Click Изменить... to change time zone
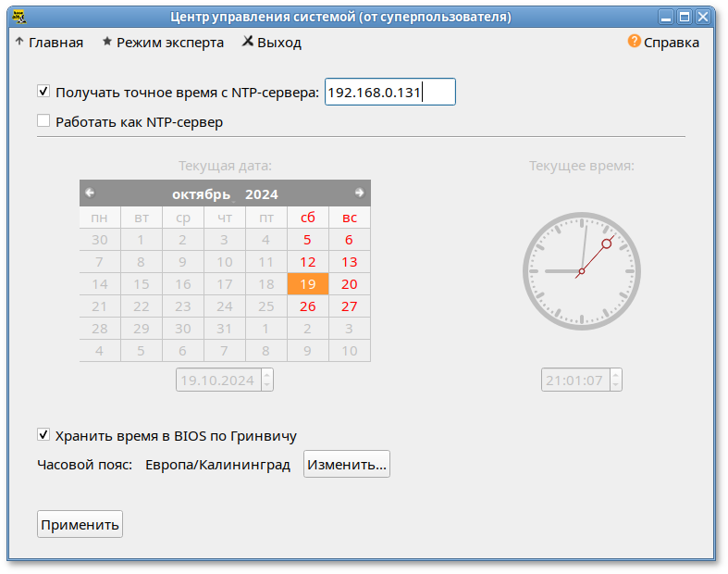Screen dimensions: 728x574 pyautogui.click(x=347, y=464)
